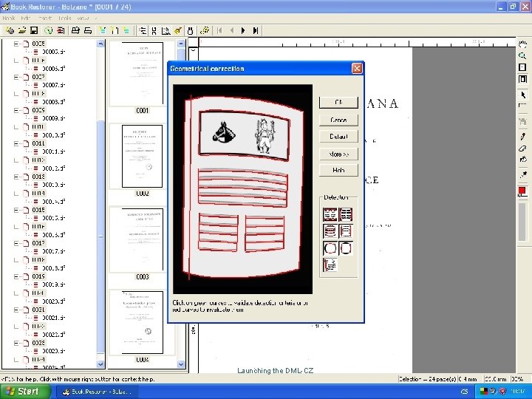
Task: Click the Default button in the dialog
Action: pos(338,137)
